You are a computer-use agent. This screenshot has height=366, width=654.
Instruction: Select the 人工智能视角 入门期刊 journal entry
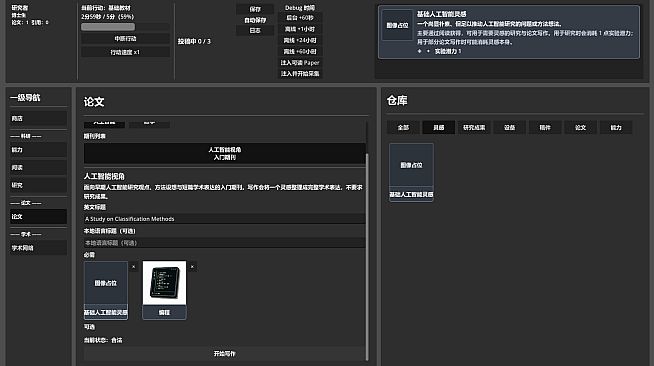(x=224, y=153)
